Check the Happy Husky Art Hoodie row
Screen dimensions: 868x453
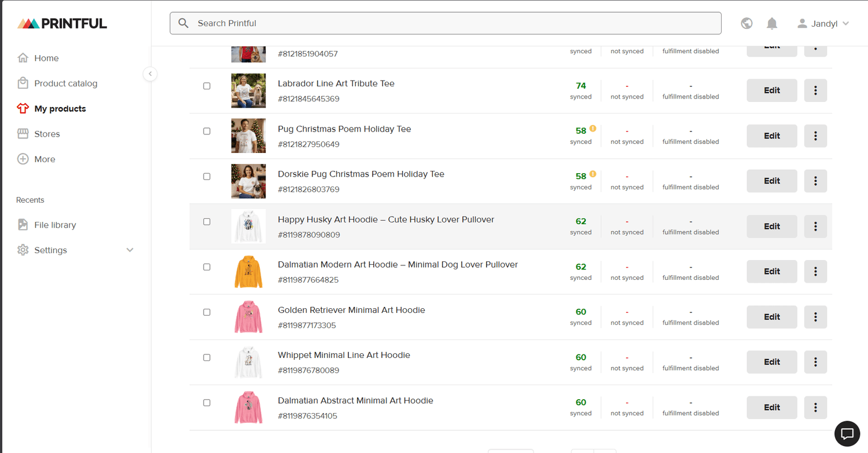tap(207, 221)
